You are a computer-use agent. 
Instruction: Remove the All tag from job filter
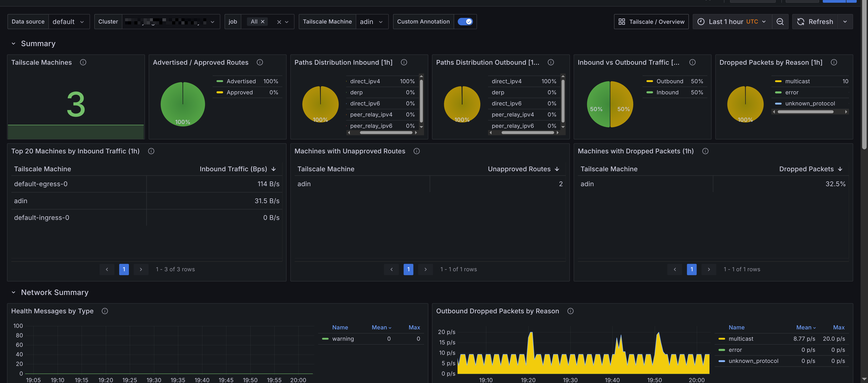pyautogui.click(x=263, y=21)
